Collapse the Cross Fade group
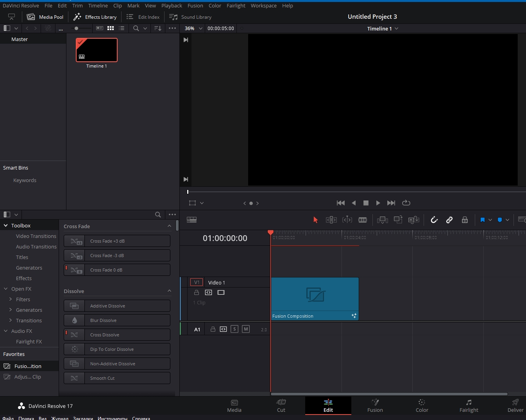The height and width of the screenshot is (420, 526). coord(169,226)
